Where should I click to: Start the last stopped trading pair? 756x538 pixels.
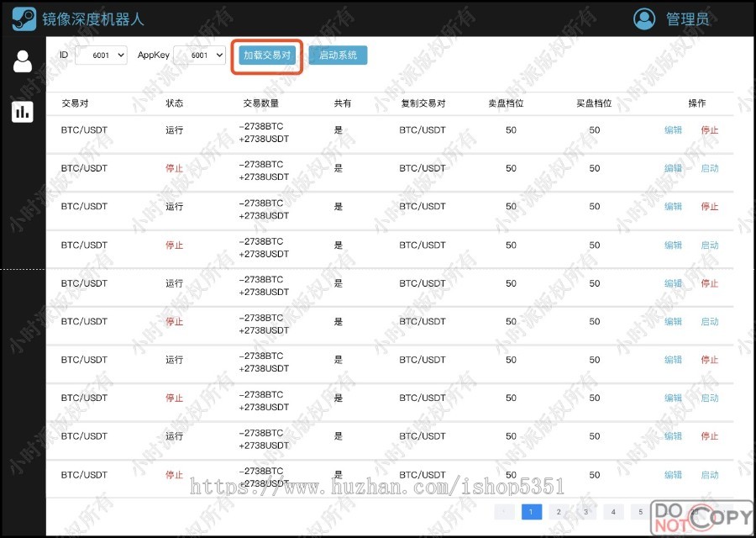click(710, 474)
